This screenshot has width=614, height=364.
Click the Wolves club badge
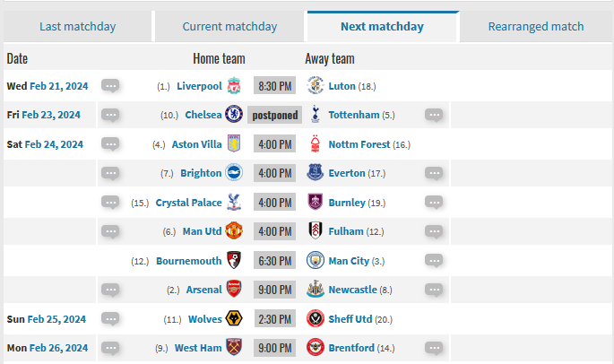[x=234, y=318]
